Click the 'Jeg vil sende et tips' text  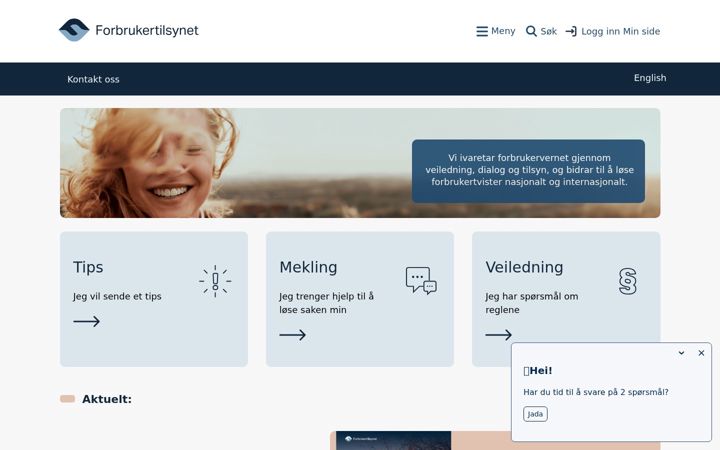point(117,297)
